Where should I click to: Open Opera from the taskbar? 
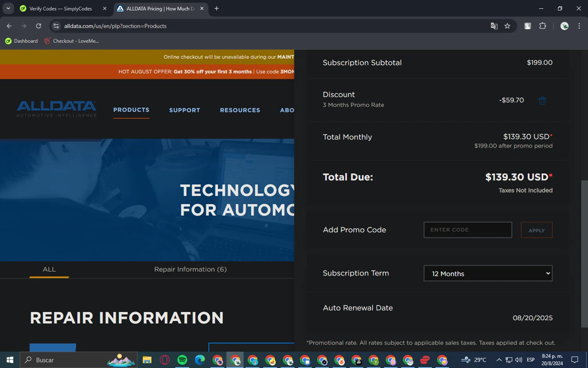pos(165,360)
